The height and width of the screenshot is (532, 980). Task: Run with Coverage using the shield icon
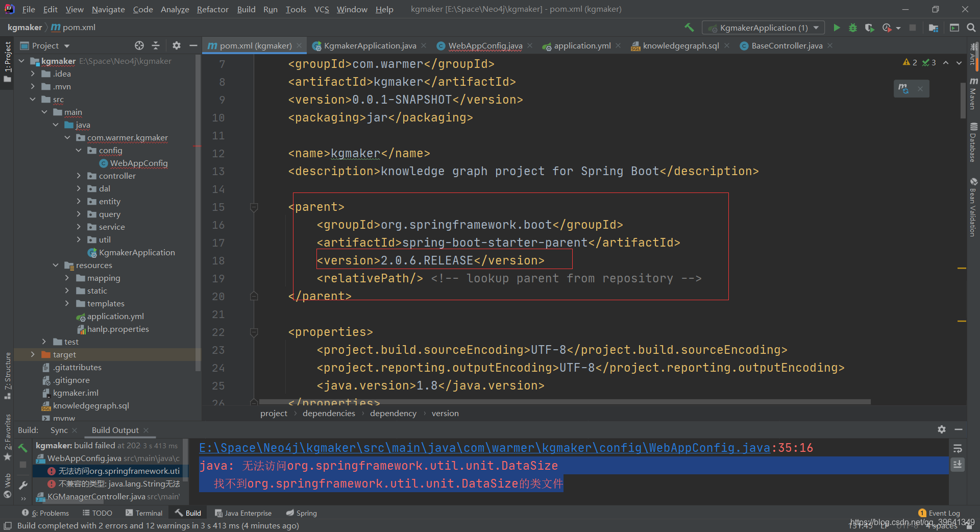[x=870, y=28]
